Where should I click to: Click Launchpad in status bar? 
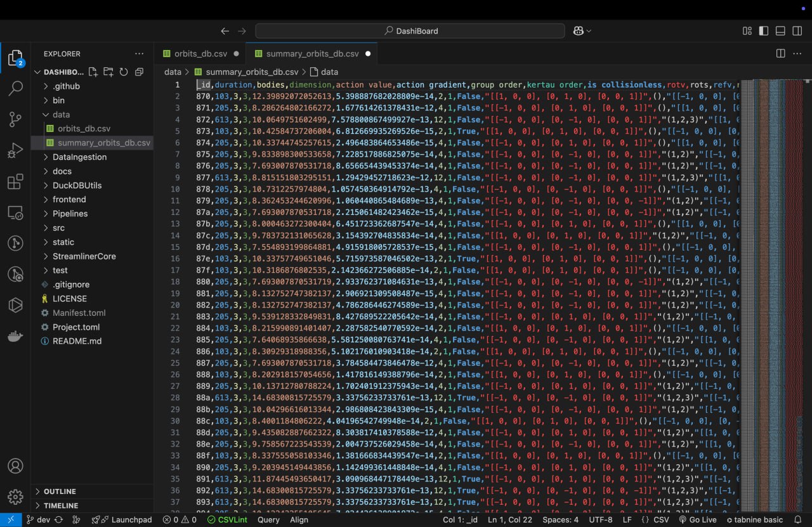122,519
